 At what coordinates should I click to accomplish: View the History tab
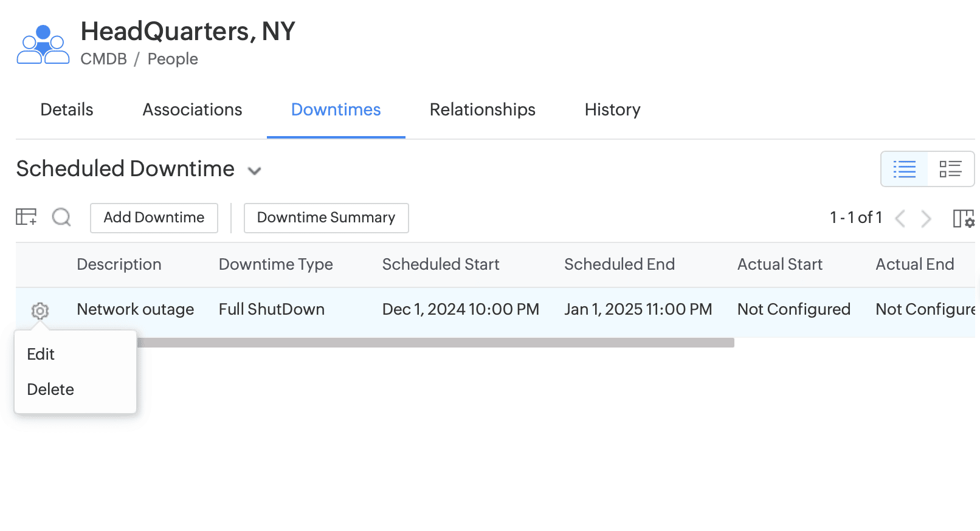click(612, 110)
